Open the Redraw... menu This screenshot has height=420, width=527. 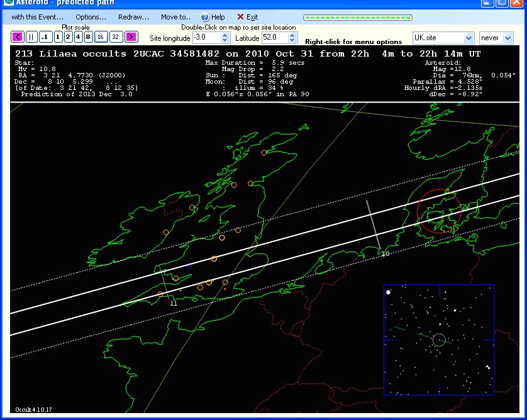pos(133,17)
